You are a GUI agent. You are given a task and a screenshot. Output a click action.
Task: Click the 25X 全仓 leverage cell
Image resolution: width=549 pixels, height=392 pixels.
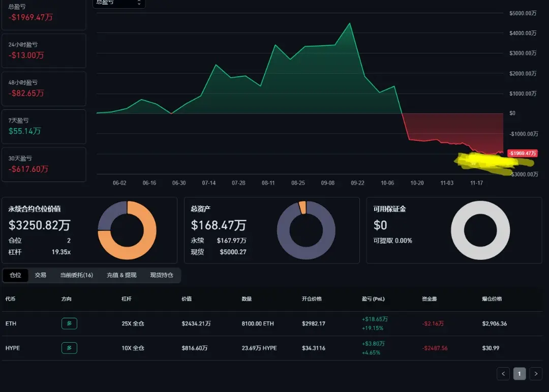click(133, 323)
